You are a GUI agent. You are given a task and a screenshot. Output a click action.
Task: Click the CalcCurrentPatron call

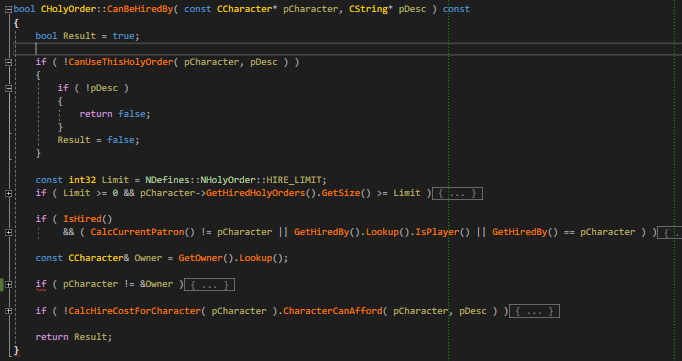tap(137, 232)
